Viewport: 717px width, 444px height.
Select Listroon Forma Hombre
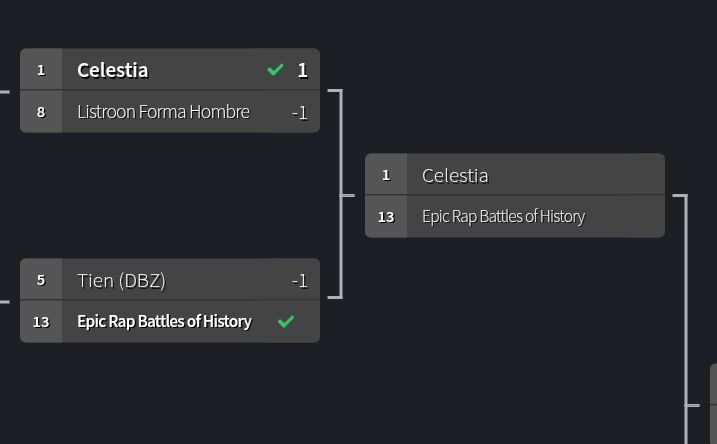coord(163,112)
